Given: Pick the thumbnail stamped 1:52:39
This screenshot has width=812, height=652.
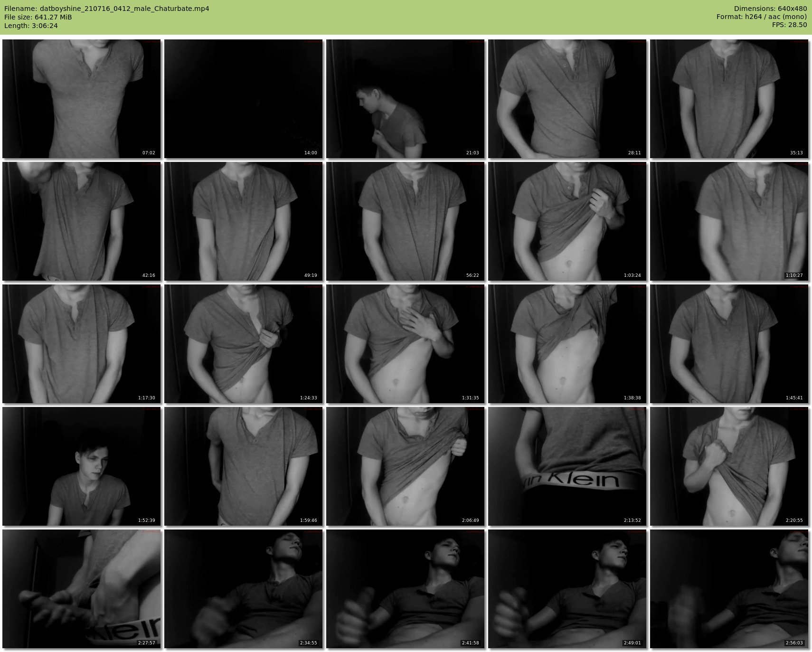Looking at the screenshot, I should (x=82, y=466).
